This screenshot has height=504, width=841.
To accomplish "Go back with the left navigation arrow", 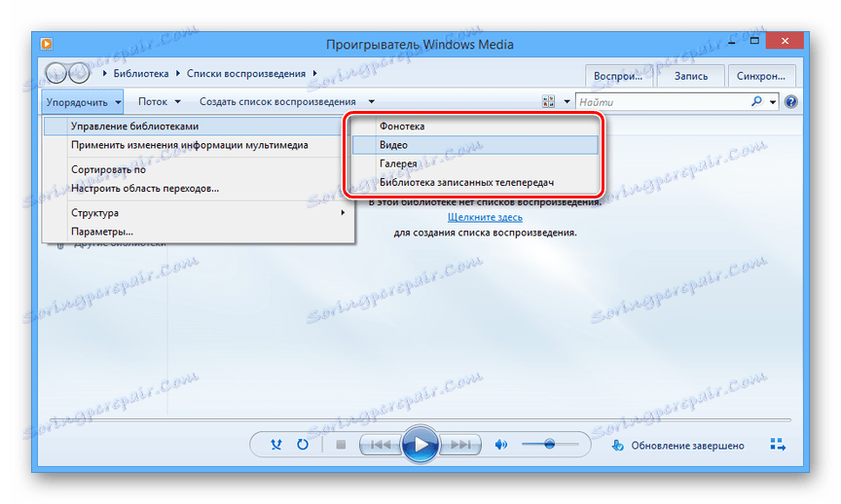I will point(55,73).
